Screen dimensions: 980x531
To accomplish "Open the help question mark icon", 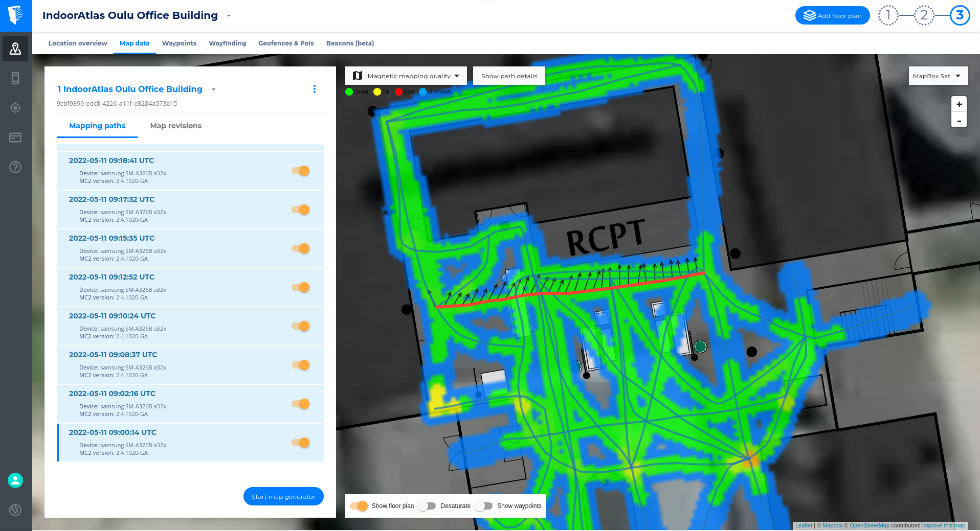I will coord(15,167).
